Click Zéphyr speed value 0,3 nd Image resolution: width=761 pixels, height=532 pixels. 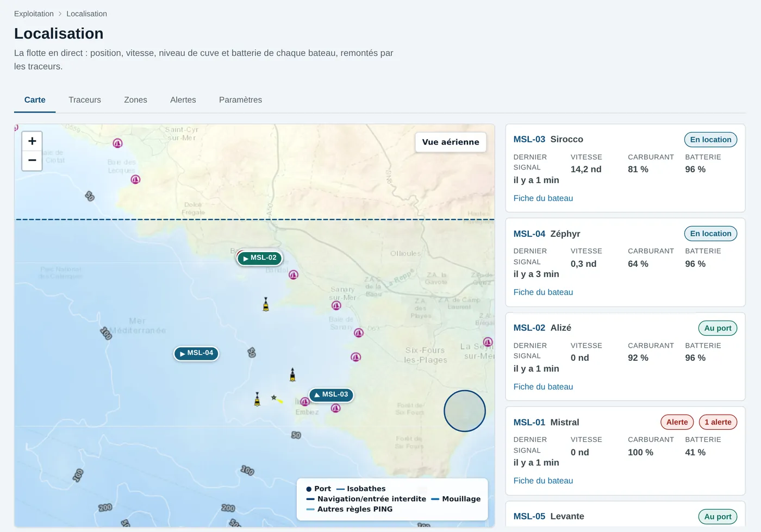(583, 264)
